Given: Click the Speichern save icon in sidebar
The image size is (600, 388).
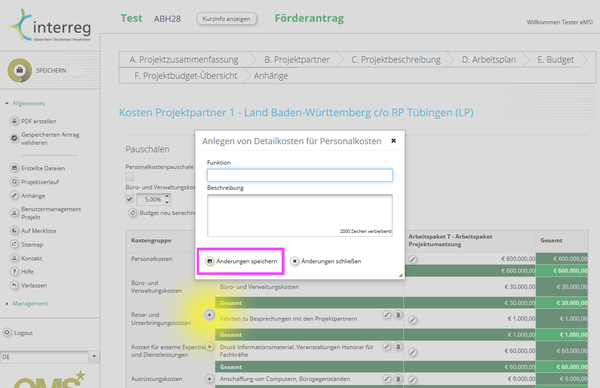Looking at the screenshot, I should pos(20,70).
